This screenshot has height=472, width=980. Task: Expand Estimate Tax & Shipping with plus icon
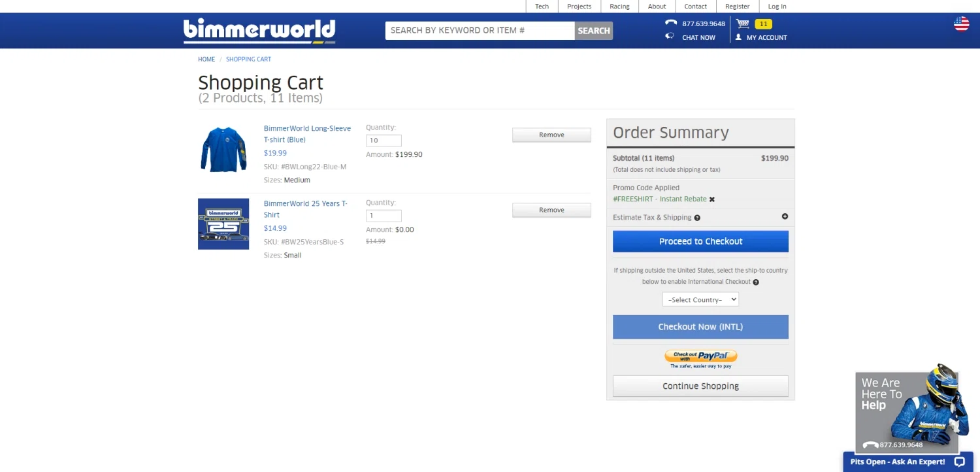(x=785, y=216)
